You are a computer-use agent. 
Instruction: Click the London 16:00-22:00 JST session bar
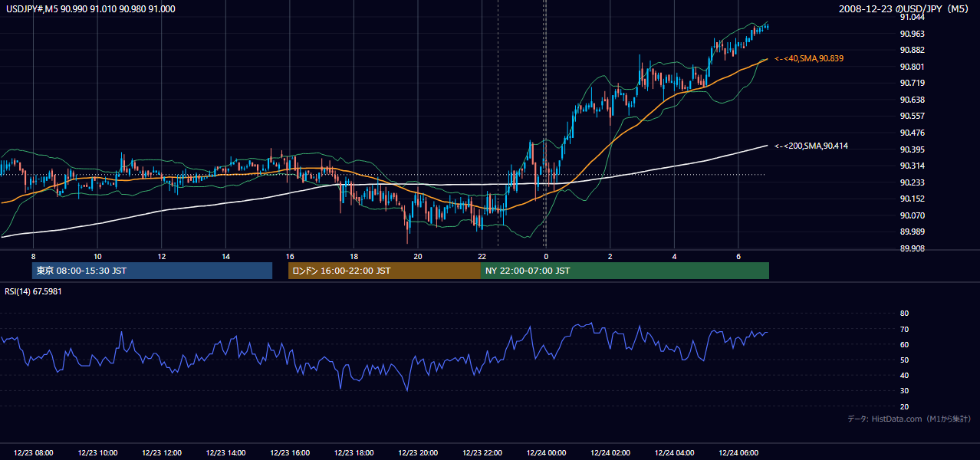[384, 271]
